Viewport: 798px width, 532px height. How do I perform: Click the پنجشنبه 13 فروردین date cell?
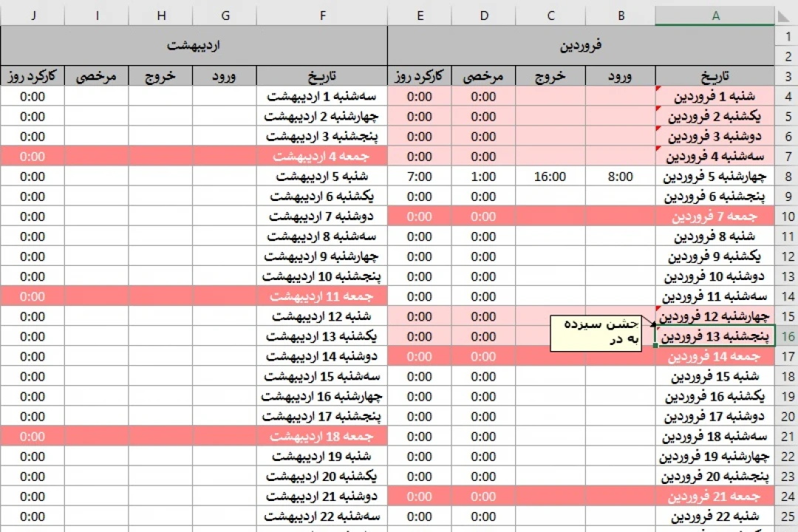click(x=713, y=336)
